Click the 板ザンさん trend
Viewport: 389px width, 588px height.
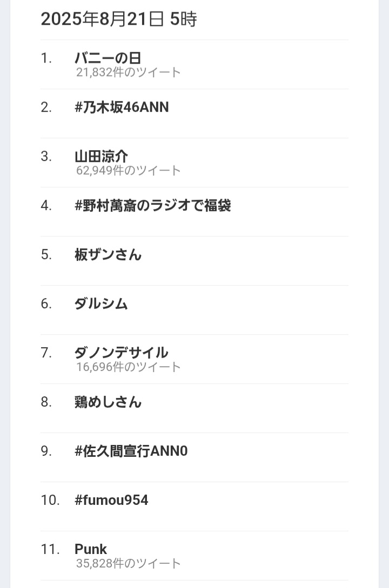click(108, 255)
